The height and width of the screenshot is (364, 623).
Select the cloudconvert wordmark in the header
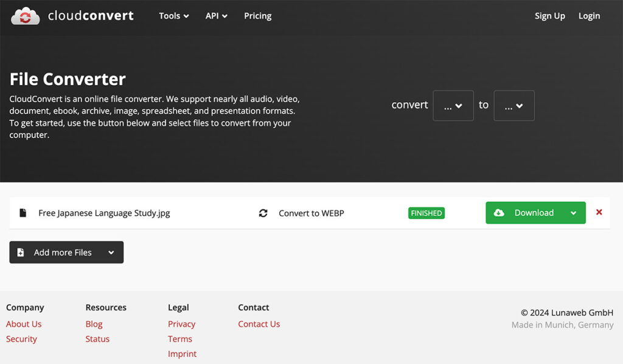[x=91, y=16]
